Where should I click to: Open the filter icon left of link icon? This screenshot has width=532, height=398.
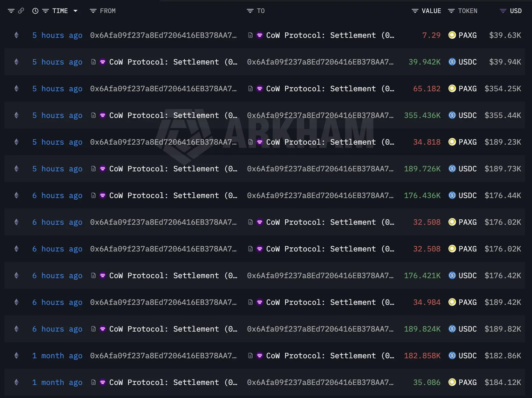pos(11,11)
